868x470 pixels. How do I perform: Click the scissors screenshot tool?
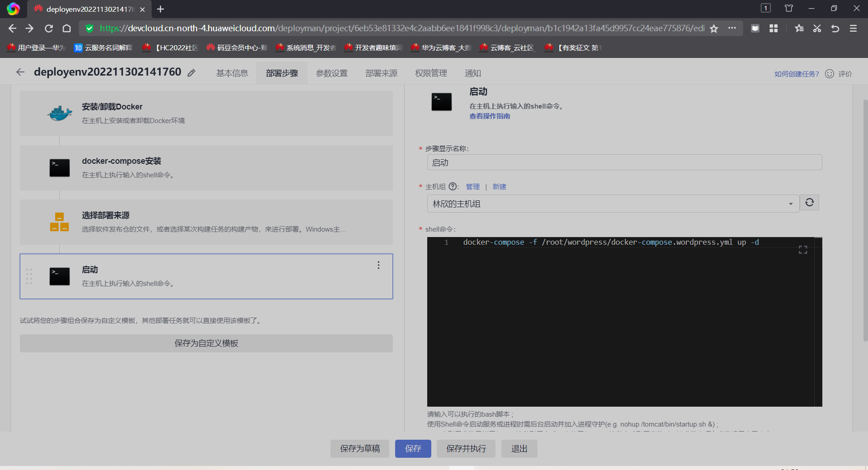tap(817, 28)
